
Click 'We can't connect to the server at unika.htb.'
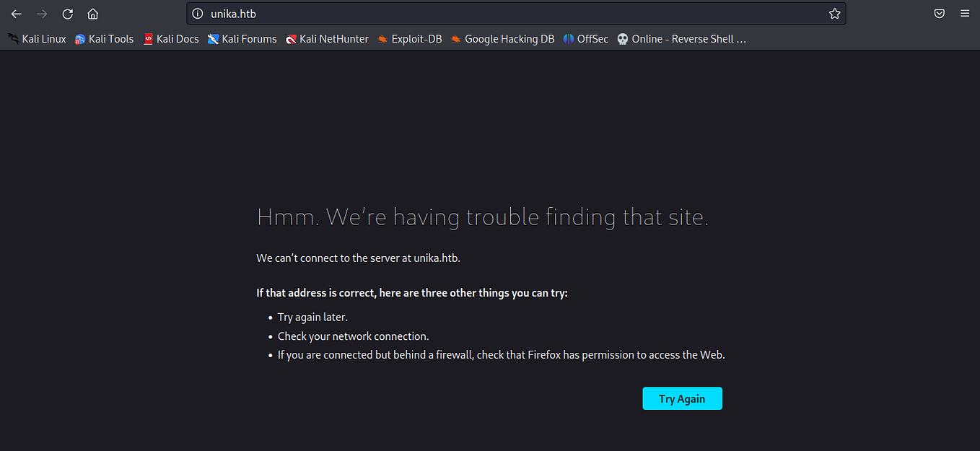pos(359,258)
